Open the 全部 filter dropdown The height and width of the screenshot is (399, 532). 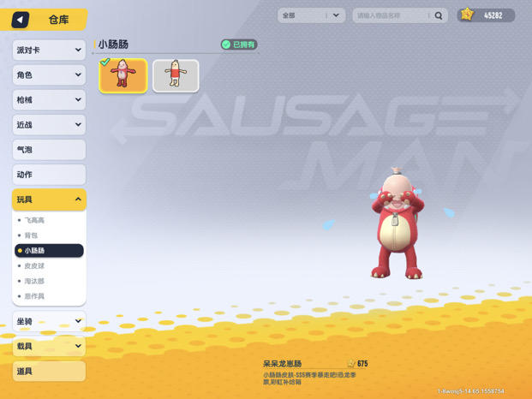[311, 15]
